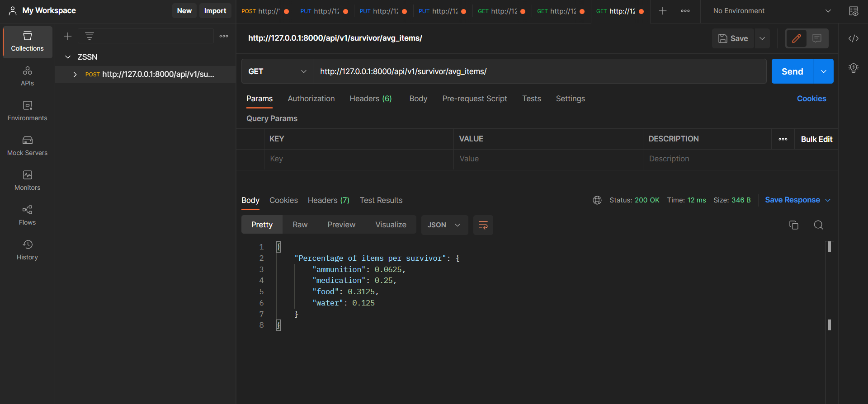The image size is (868, 404).
Task: Click the request URL input field
Action: point(540,71)
